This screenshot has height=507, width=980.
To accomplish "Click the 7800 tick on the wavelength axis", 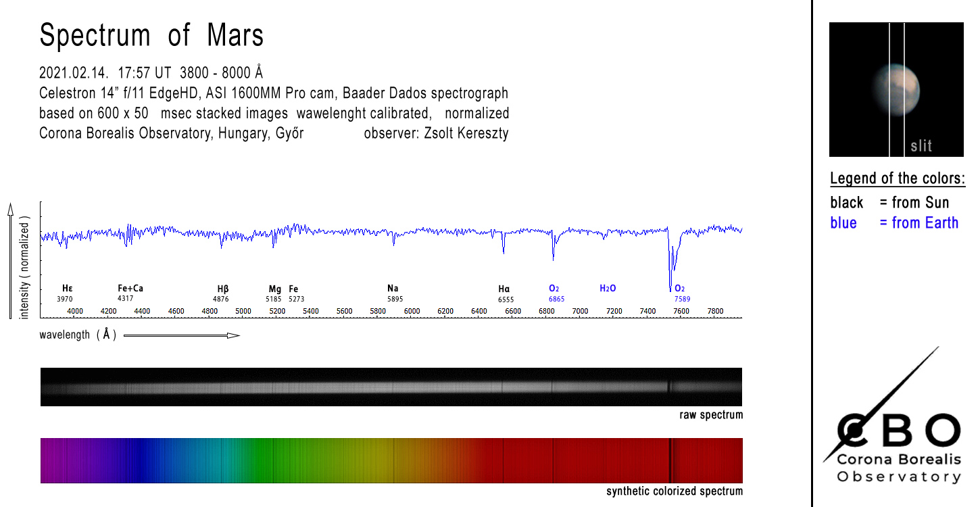I will click(715, 312).
